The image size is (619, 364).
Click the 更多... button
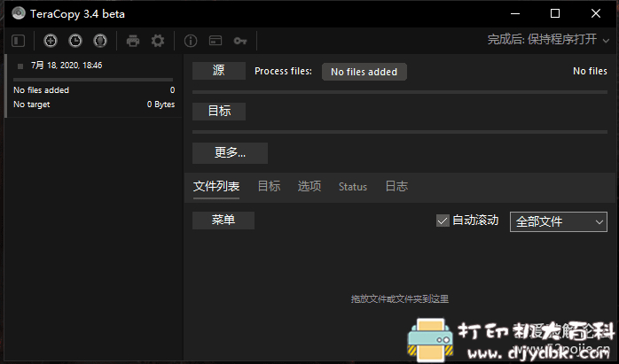(230, 153)
